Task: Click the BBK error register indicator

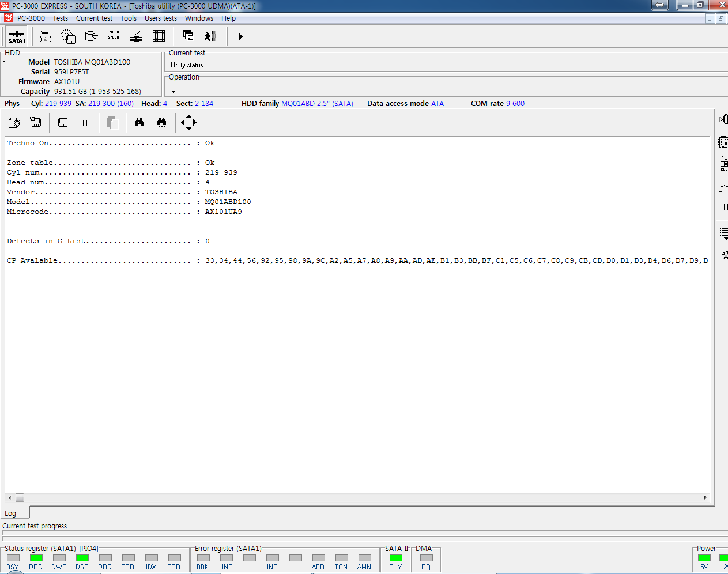Action: pyautogui.click(x=203, y=558)
